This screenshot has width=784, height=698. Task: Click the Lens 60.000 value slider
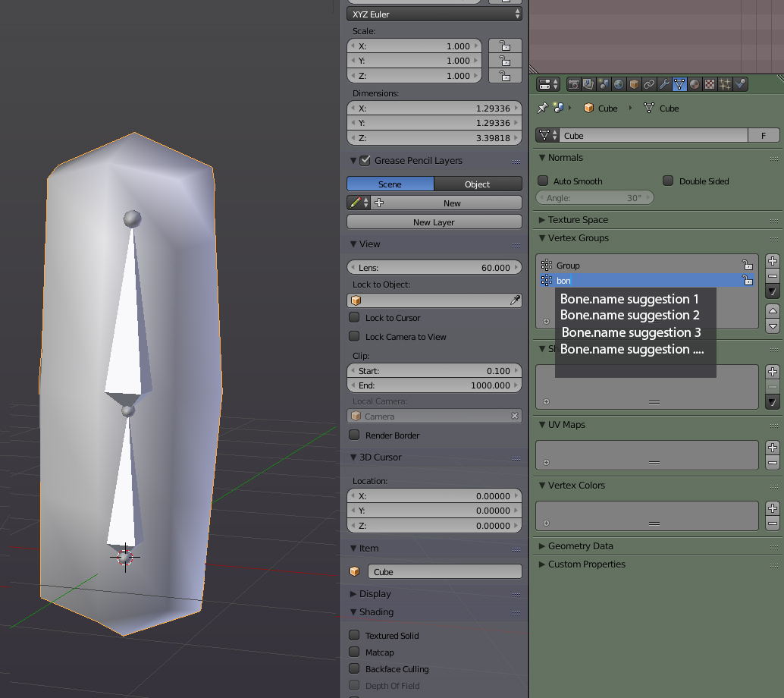pos(434,268)
